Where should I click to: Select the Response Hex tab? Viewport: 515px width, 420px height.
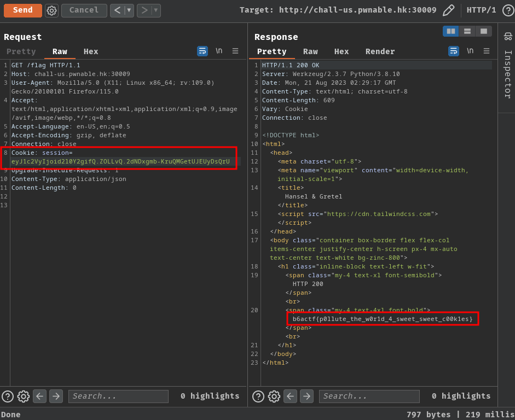pos(342,51)
